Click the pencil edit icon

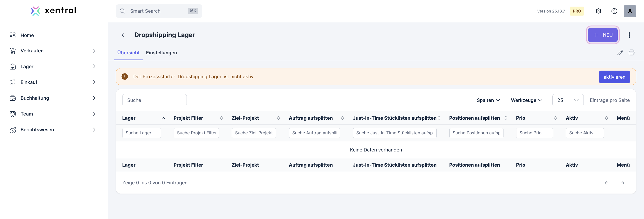click(620, 52)
